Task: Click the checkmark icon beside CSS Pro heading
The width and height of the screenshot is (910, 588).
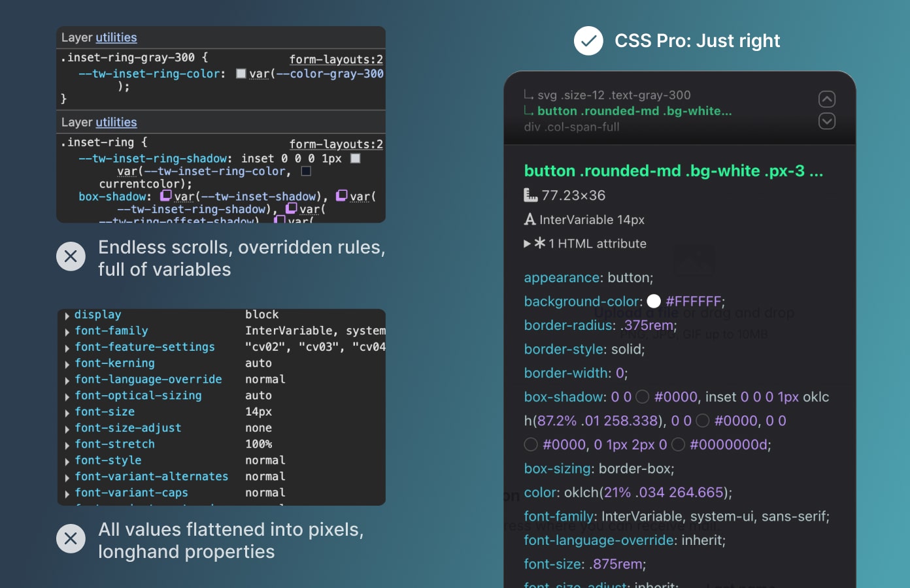Action: pos(588,41)
